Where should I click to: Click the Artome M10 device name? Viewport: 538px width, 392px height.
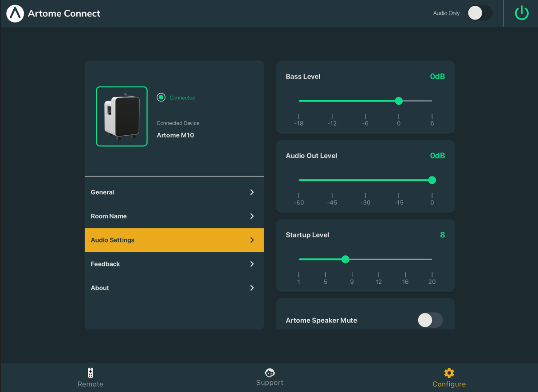pos(175,135)
